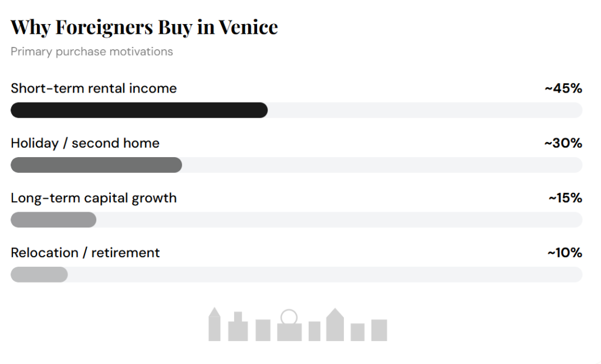Click the ~10% percentage value

coord(565,253)
